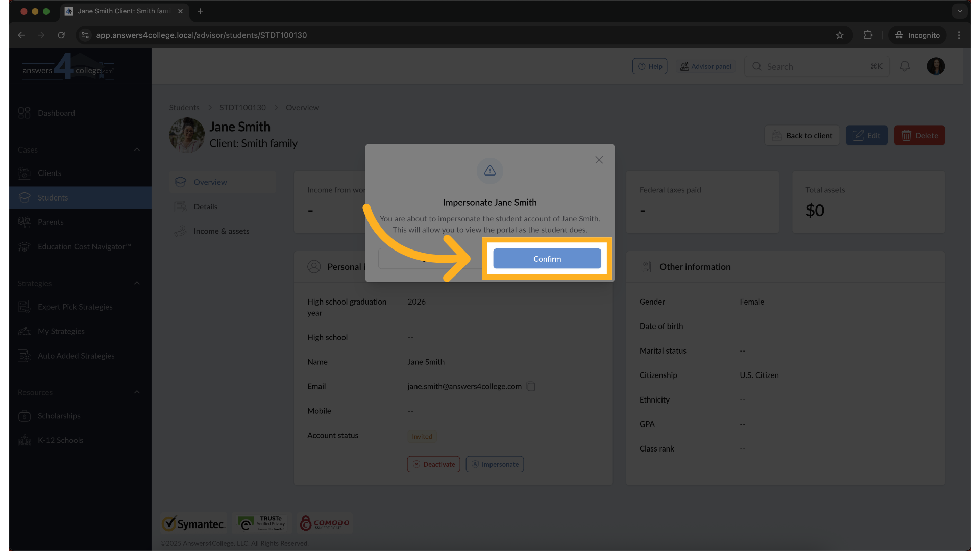
Task: Open the Scholarships resource
Action: tap(59, 416)
